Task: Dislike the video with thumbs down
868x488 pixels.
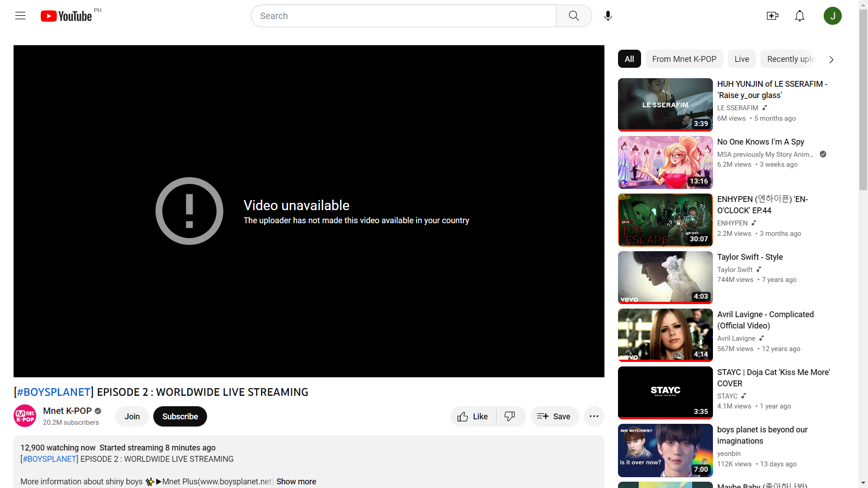Action: click(x=510, y=416)
